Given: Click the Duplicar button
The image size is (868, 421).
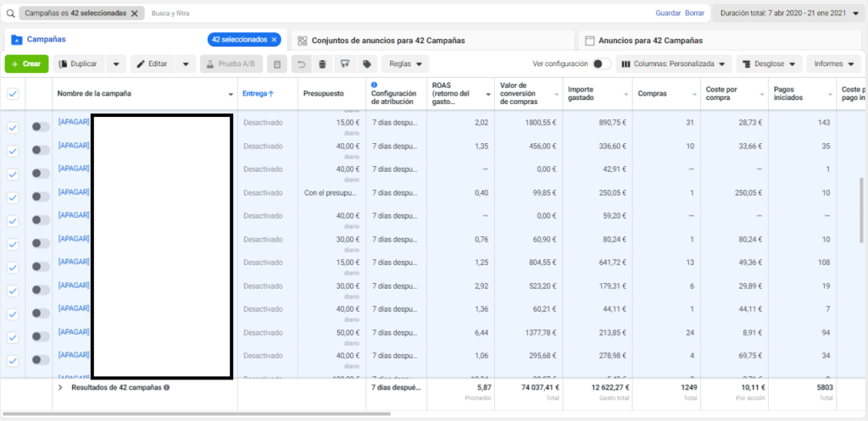Looking at the screenshot, I should (79, 64).
